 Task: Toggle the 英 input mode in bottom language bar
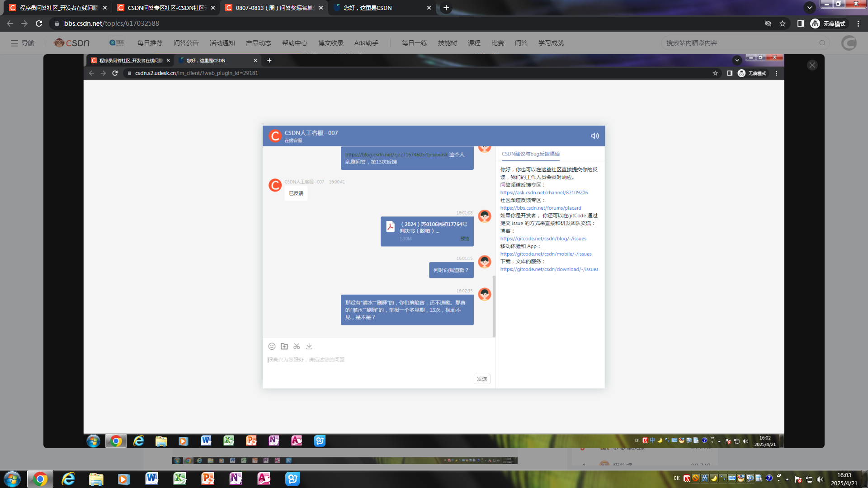pyautogui.click(x=704, y=478)
